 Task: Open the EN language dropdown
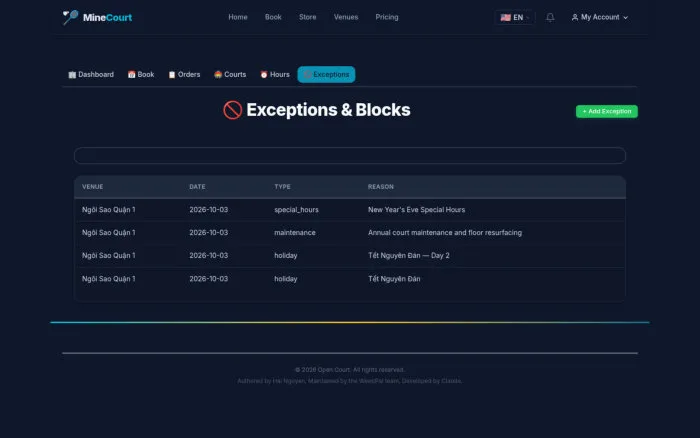(x=515, y=17)
